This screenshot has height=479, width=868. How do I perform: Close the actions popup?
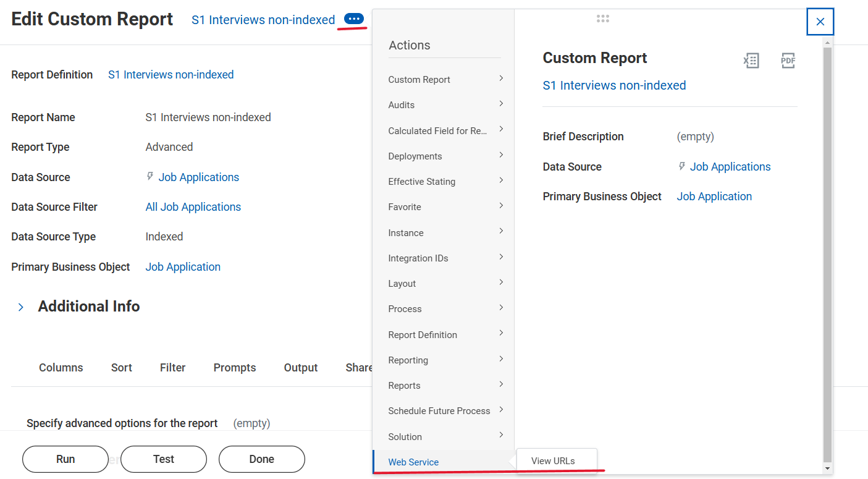point(820,22)
